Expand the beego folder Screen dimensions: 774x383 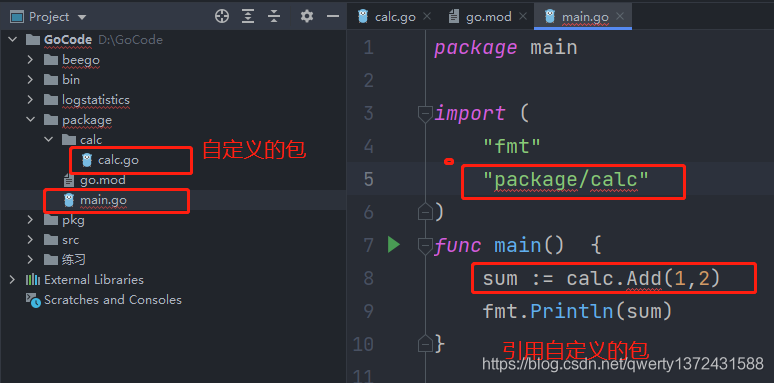point(30,60)
